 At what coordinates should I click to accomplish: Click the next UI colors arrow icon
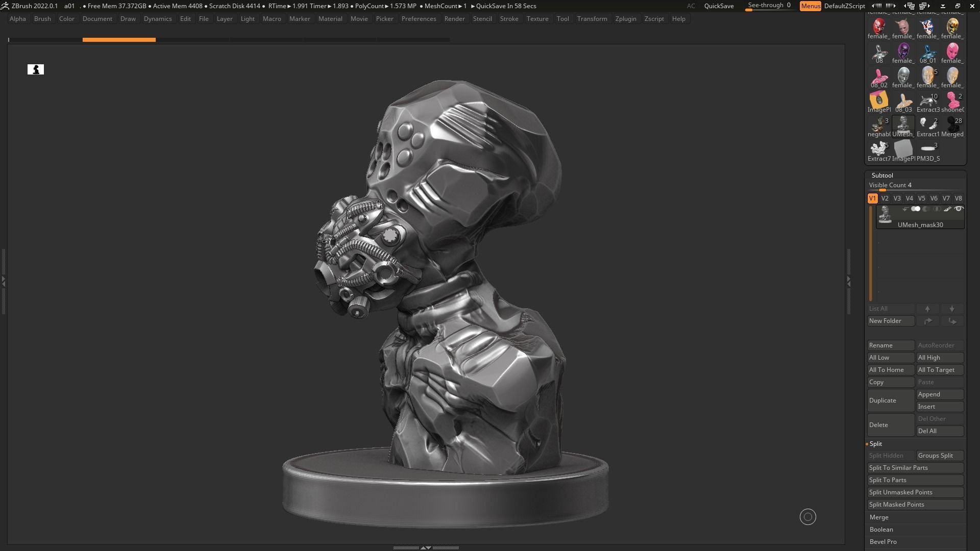[891, 6]
